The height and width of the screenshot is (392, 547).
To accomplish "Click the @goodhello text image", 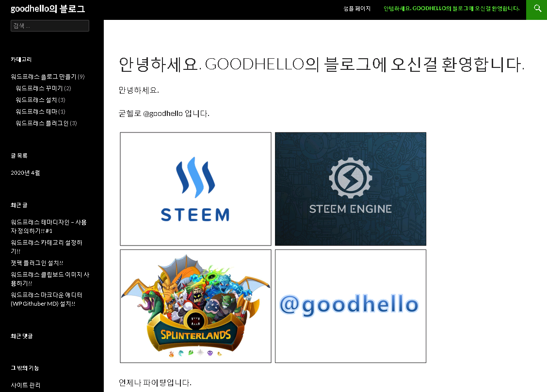I will pyautogui.click(x=351, y=306).
